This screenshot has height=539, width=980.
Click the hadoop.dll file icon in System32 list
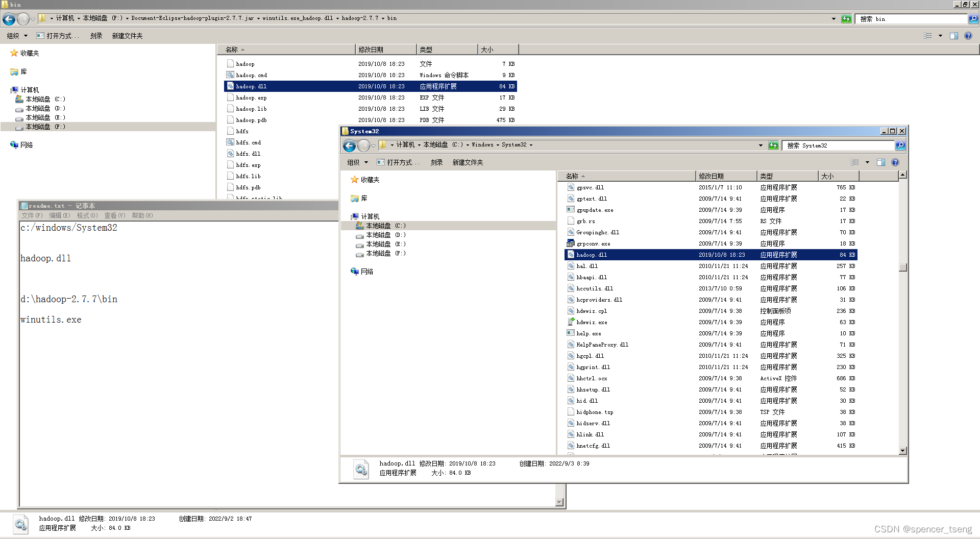(571, 254)
